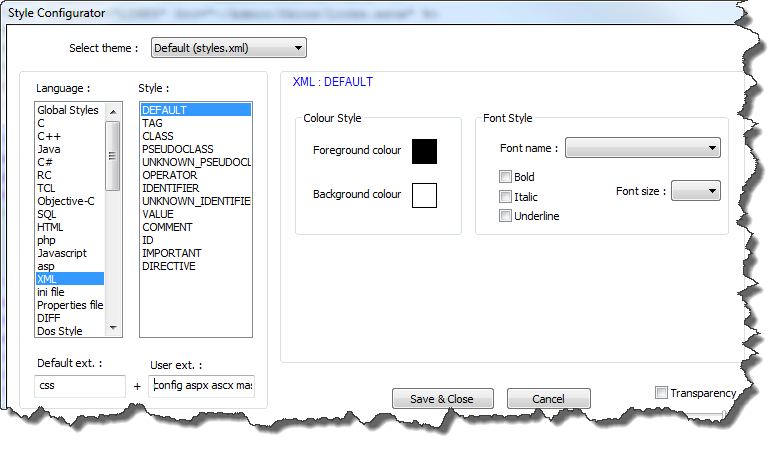Click the Background colour swatch

[x=424, y=195]
